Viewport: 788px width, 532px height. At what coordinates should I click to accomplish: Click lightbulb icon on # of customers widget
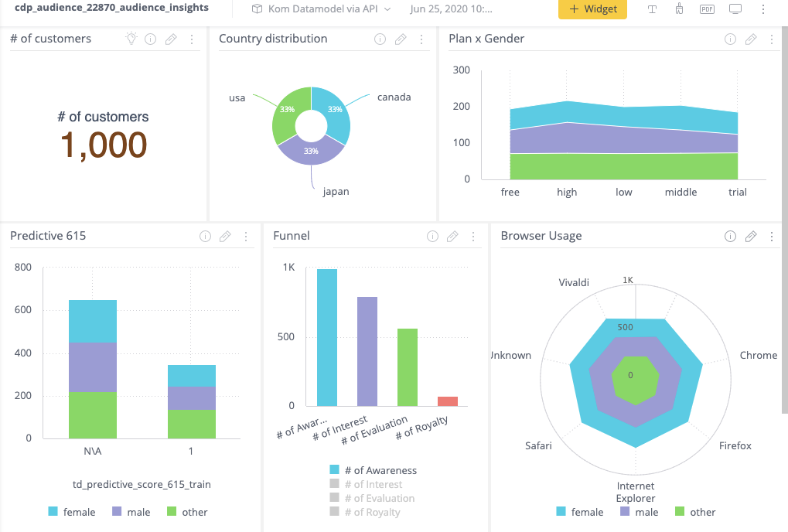pyautogui.click(x=132, y=39)
